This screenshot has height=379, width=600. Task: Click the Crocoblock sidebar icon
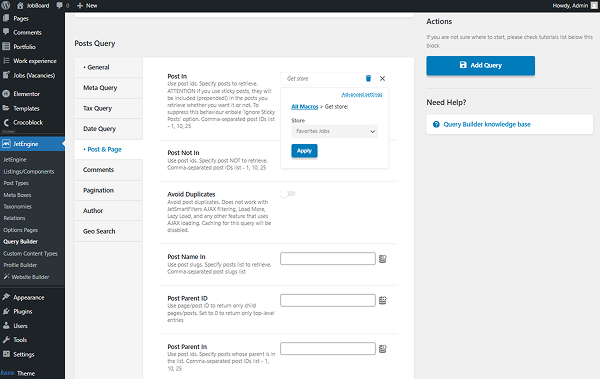click(x=6, y=123)
